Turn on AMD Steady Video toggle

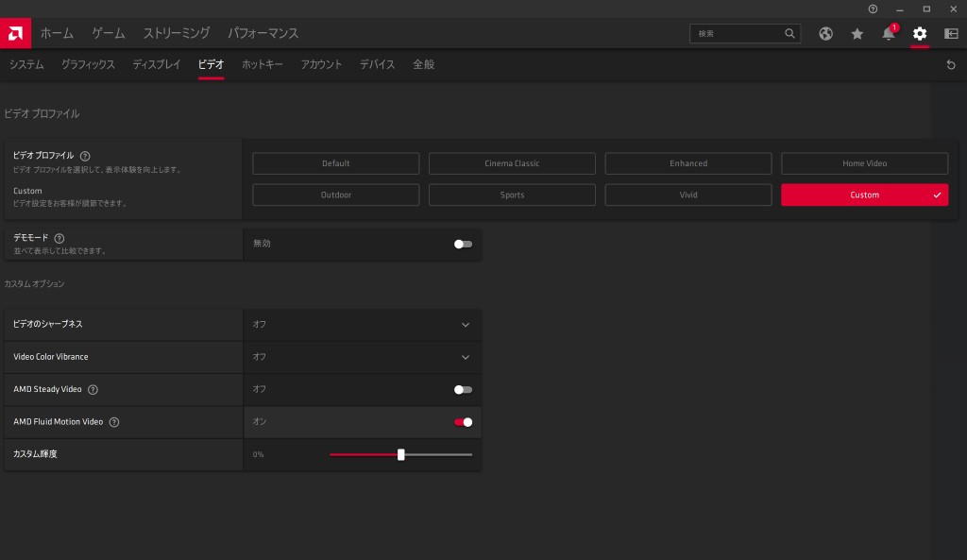click(463, 389)
